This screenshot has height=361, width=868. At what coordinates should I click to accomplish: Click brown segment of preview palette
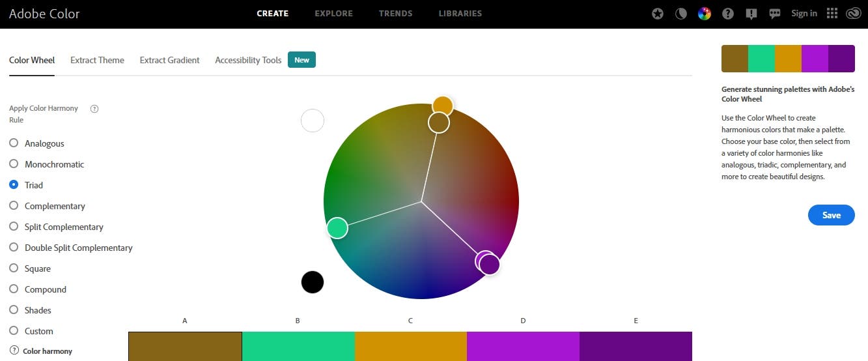click(x=735, y=59)
